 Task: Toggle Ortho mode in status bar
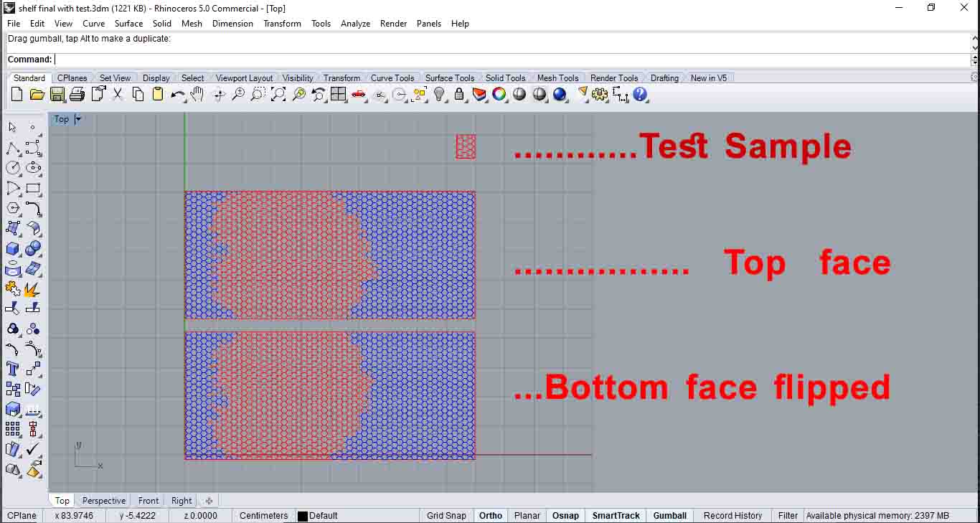click(491, 515)
